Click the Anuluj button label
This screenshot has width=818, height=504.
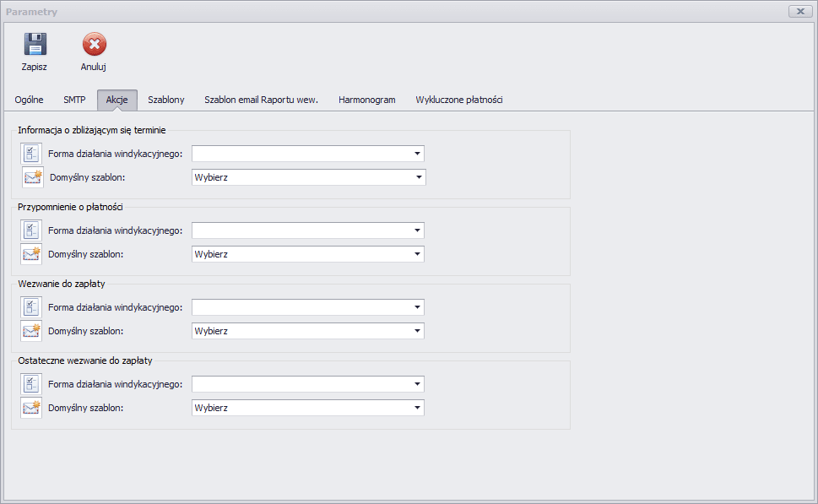point(94,67)
